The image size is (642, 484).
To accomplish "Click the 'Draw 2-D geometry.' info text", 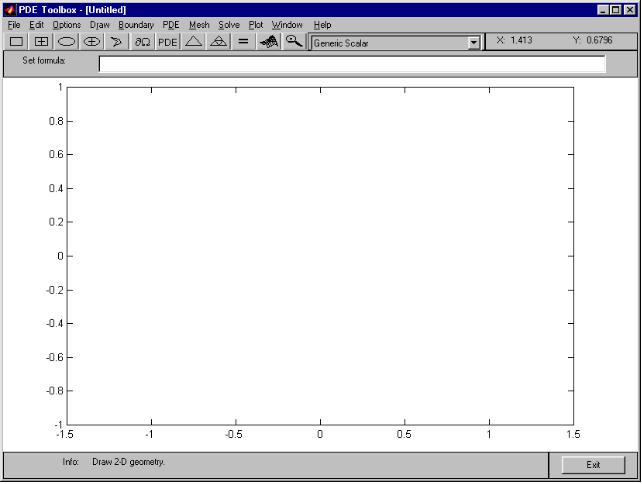I will [128, 462].
